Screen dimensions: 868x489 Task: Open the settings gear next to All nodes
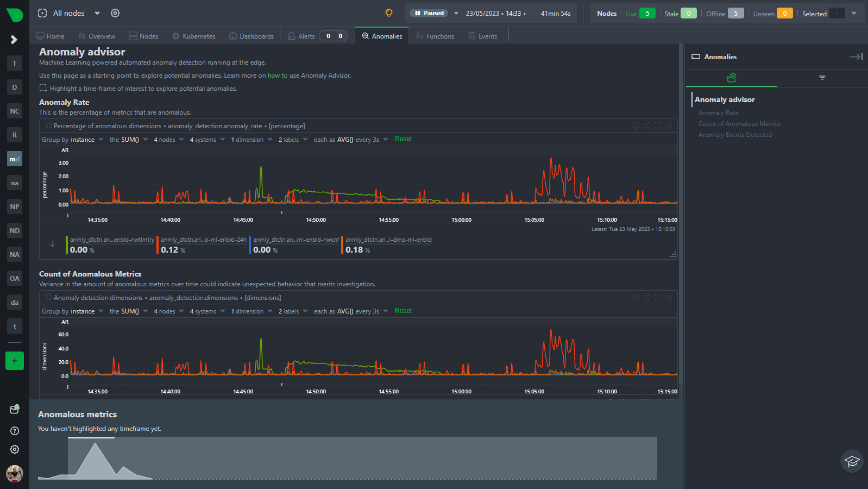(x=115, y=13)
